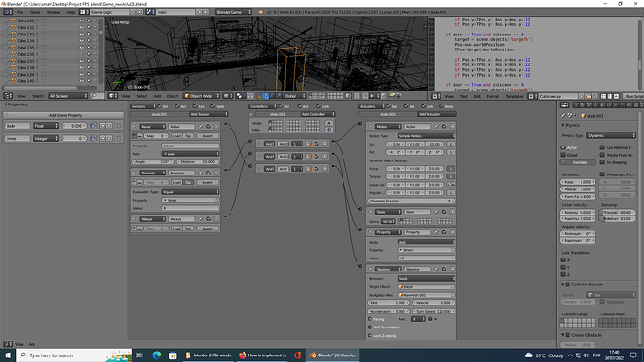Disable the Actor checkbox in Physics
644x362 pixels.
tap(563, 147)
